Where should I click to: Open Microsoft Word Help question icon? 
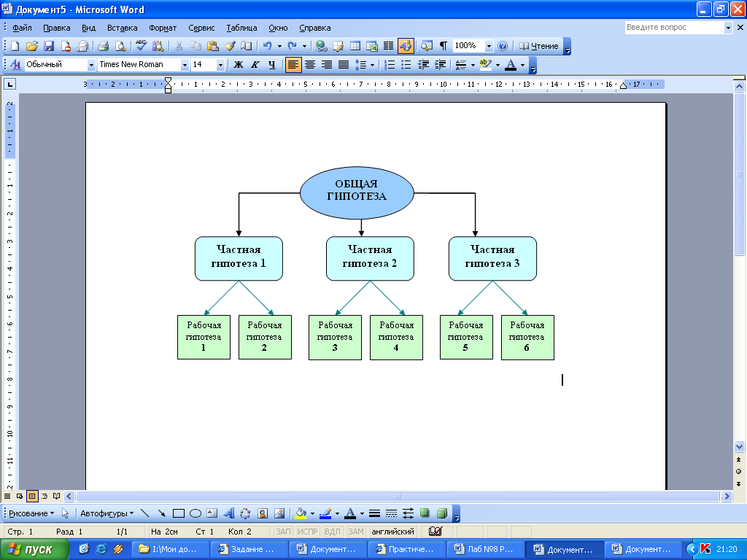[x=503, y=46]
